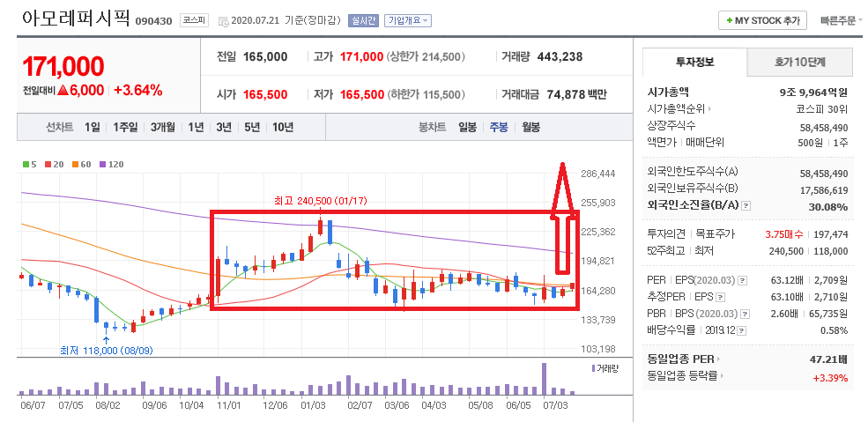The width and height of the screenshot is (868, 422).
Task: Switch to the 호가10단계 tab
Action: pos(800,62)
